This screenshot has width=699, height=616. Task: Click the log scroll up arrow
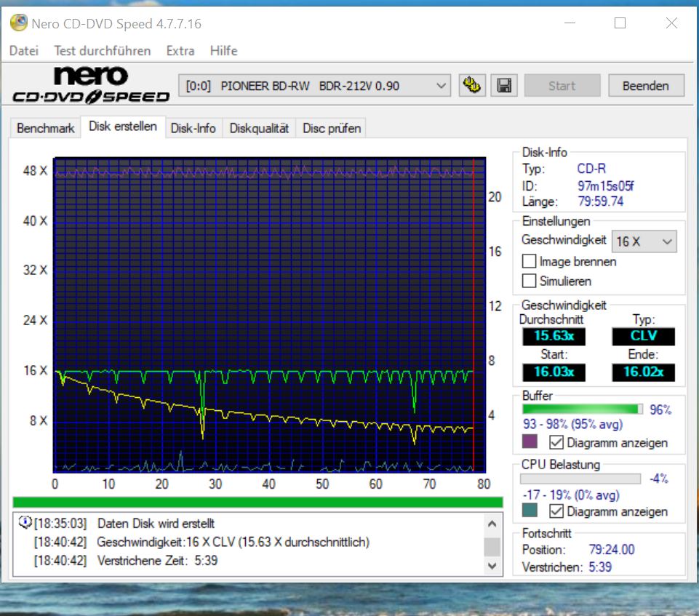(x=492, y=524)
